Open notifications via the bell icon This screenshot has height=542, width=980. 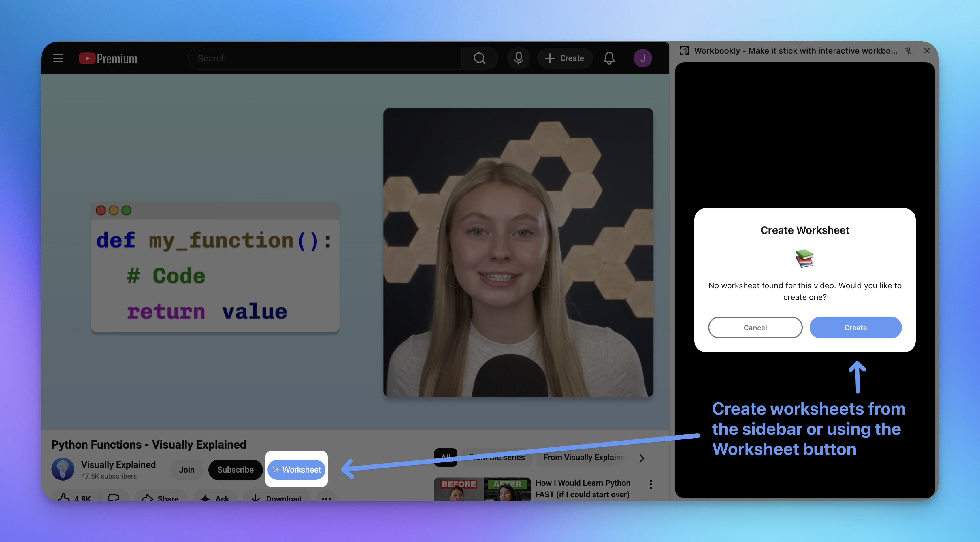tap(609, 58)
